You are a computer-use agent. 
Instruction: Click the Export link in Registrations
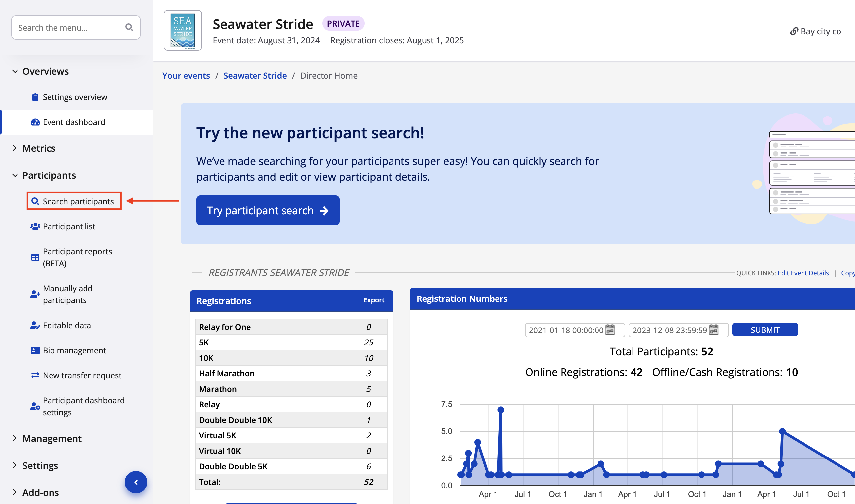[x=373, y=300]
